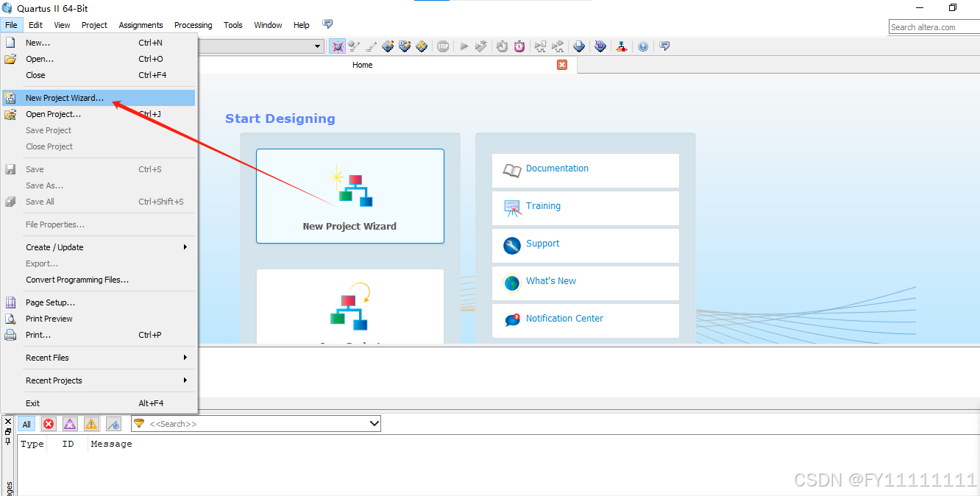980x496 pixels.
Task: Click the chip with check mark toolbar icon
Action: (x=405, y=46)
